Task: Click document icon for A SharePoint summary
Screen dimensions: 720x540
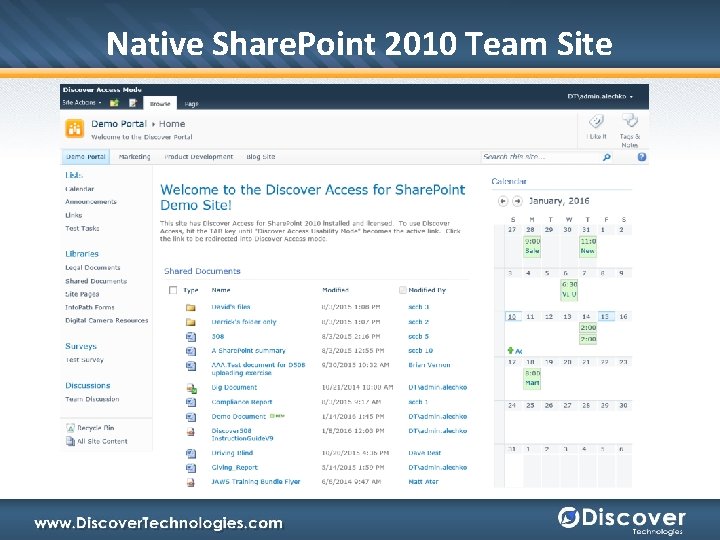Action: coord(191,351)
